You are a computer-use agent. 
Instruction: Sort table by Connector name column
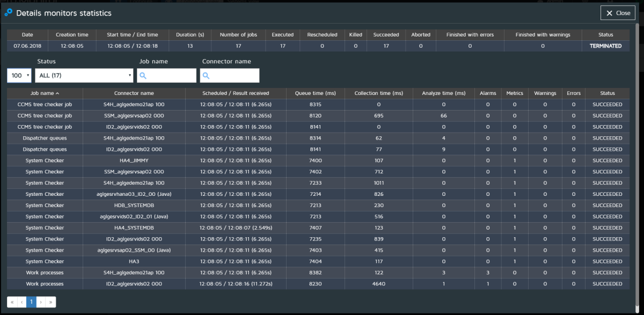[x=134, y=93]
